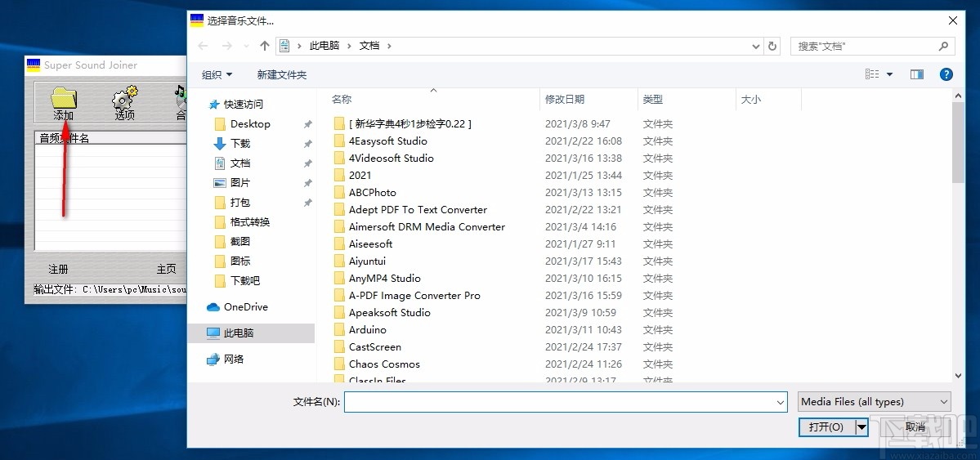
Task: Select A-PDF Image Converter Pro folder
Action: pyautogui.click(x=415, y=296)
